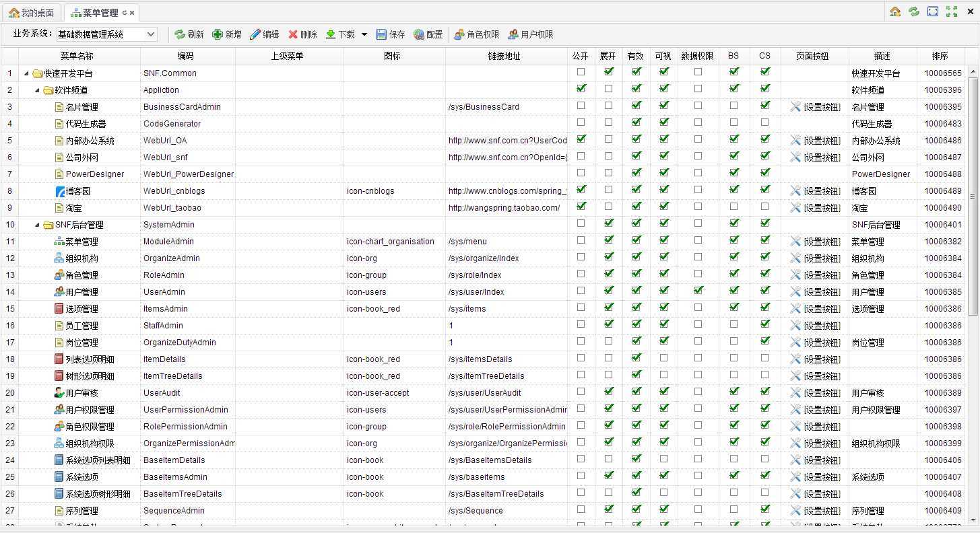Click the cell text CodeGenerator
The image size is (980, 533).
tap(172, 124)
